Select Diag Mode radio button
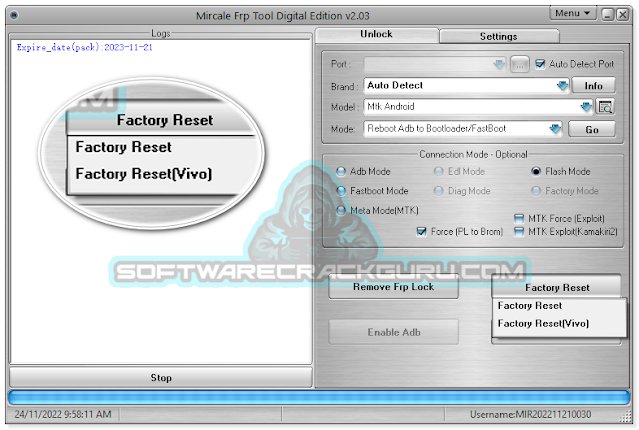The width and height of the screenshot is (639, 430). [438, 191]
